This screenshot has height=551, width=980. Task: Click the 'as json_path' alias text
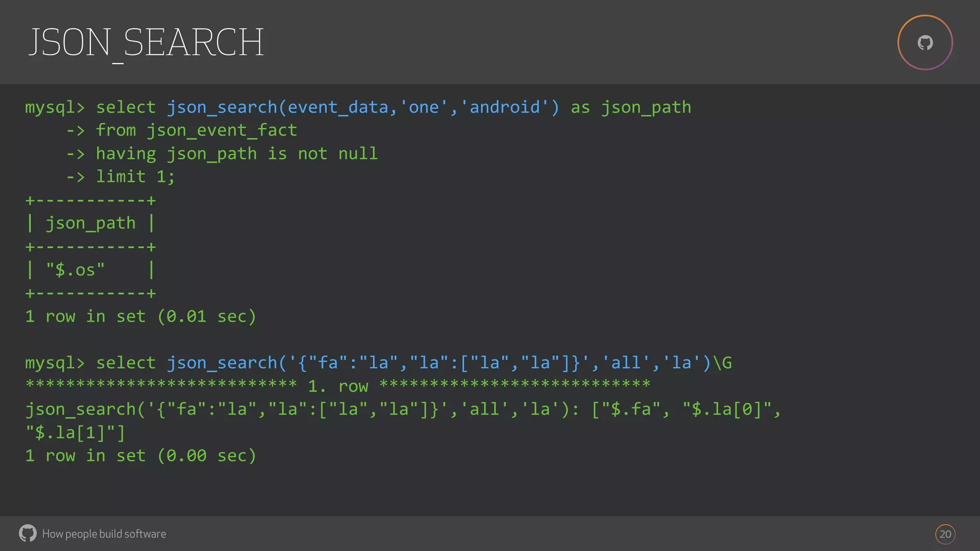631,107
